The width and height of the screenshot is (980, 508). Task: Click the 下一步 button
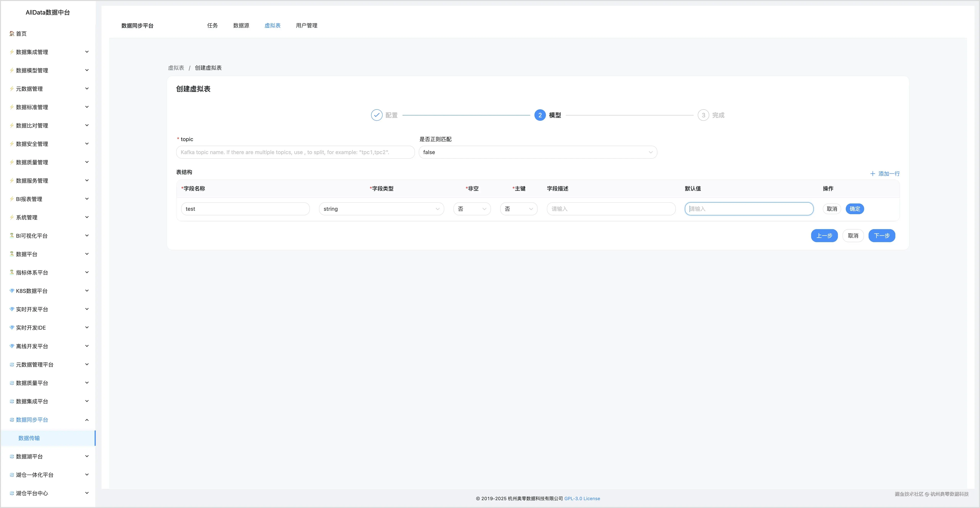coord(881,236)
